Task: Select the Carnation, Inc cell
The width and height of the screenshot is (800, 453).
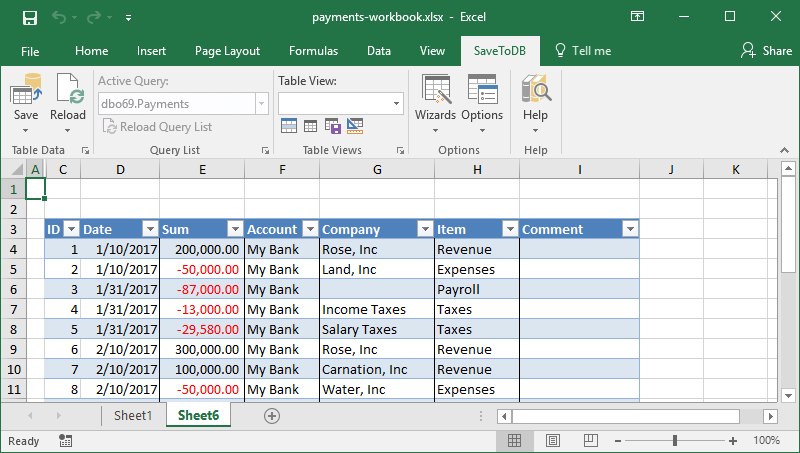Action: 377,369
